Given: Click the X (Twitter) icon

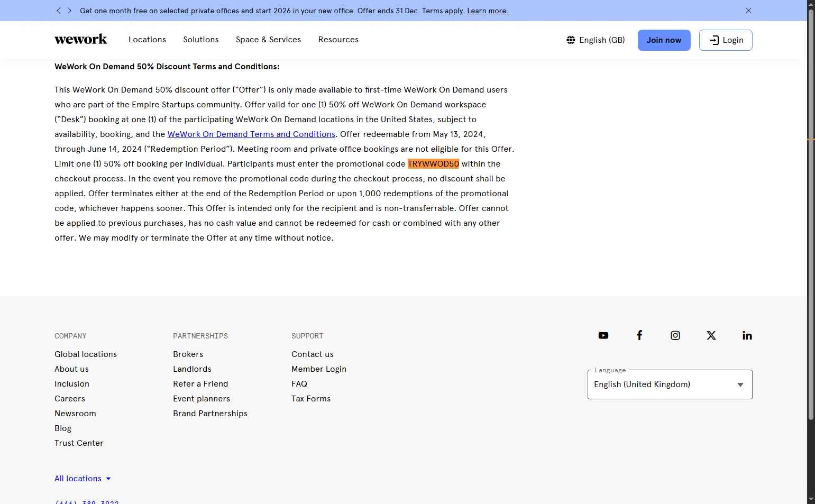Looking at the screenshot, I should click(711, 336).
